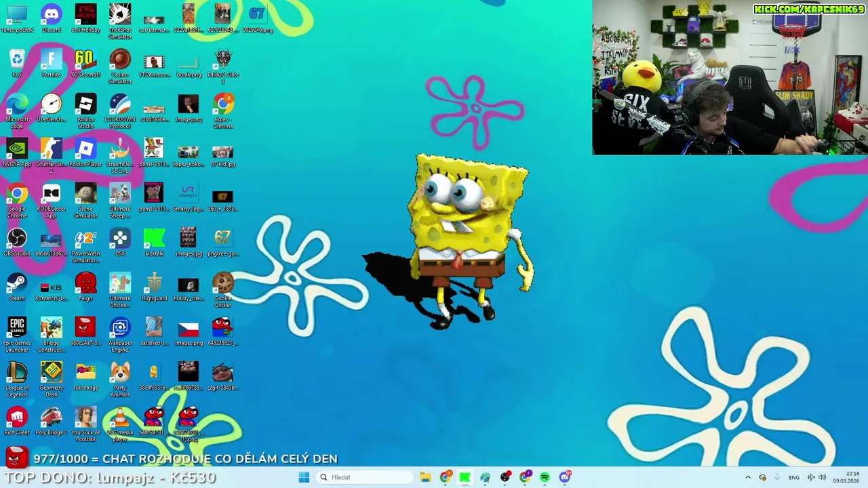Open LOCKDOWN Protocol shortcut

(x=120, y=110)
